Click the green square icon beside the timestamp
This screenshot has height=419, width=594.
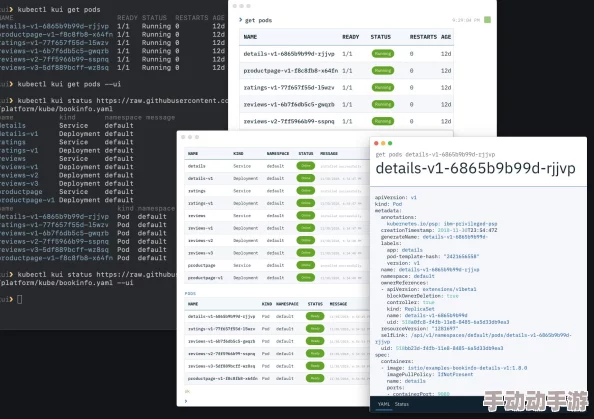coord(487,20)
